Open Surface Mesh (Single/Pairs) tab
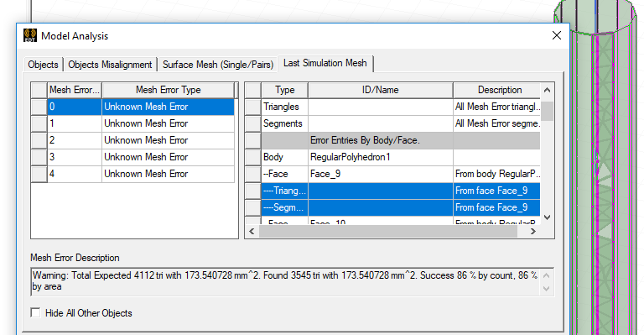Image resolution: width=644 pixels, height=335 pixels. click(218, 65)
